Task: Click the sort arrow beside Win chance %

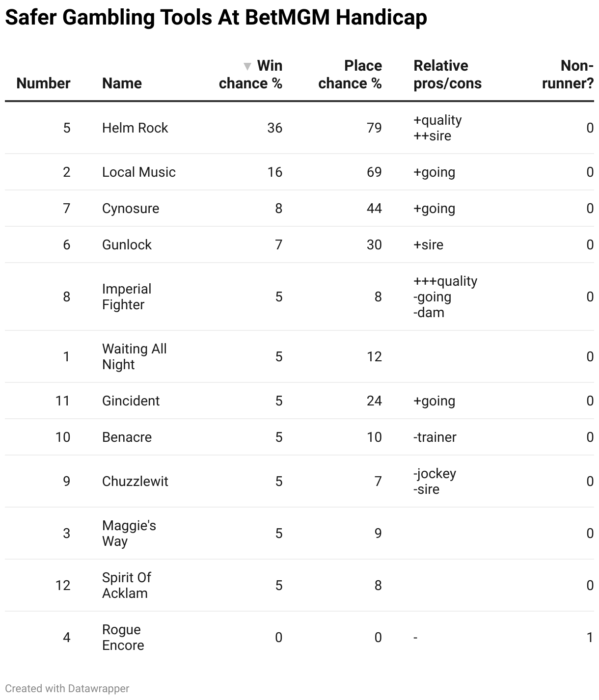Action: (247, 66)
